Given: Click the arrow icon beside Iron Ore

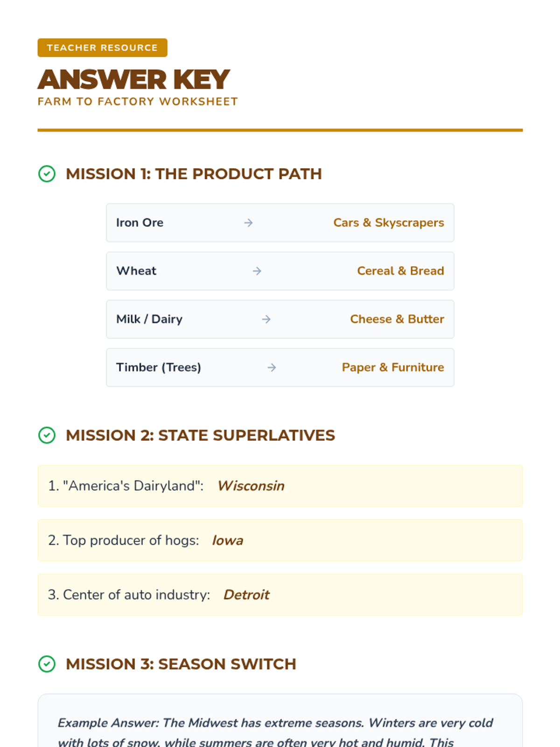Looking at the screenshot, I should (x=248, y=223).
